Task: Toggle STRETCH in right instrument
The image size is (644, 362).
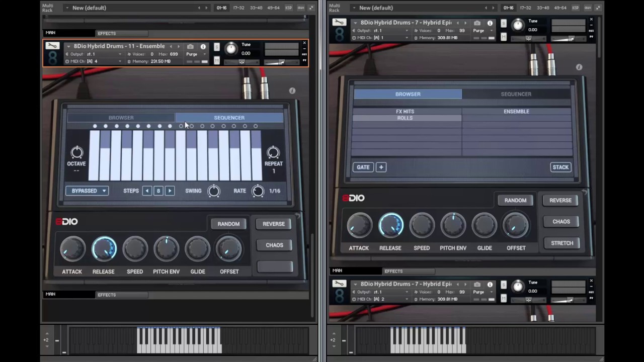Action: (x=562, y=243)
